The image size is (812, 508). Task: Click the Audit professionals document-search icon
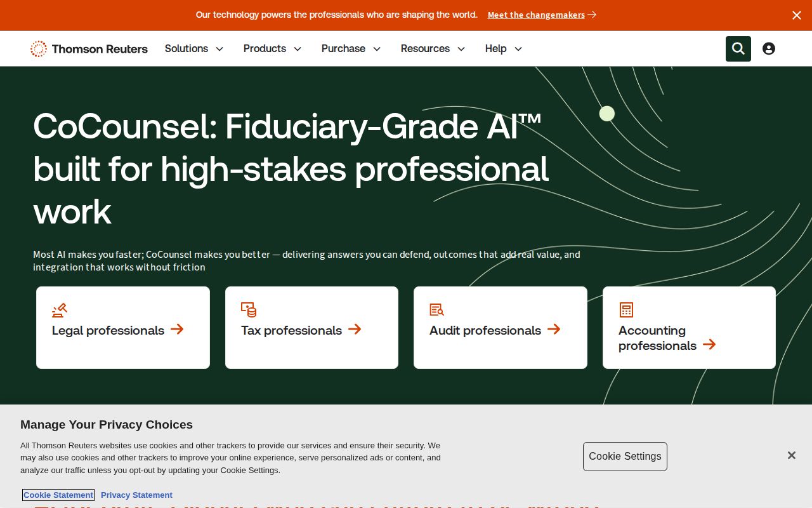coord(437,310)
